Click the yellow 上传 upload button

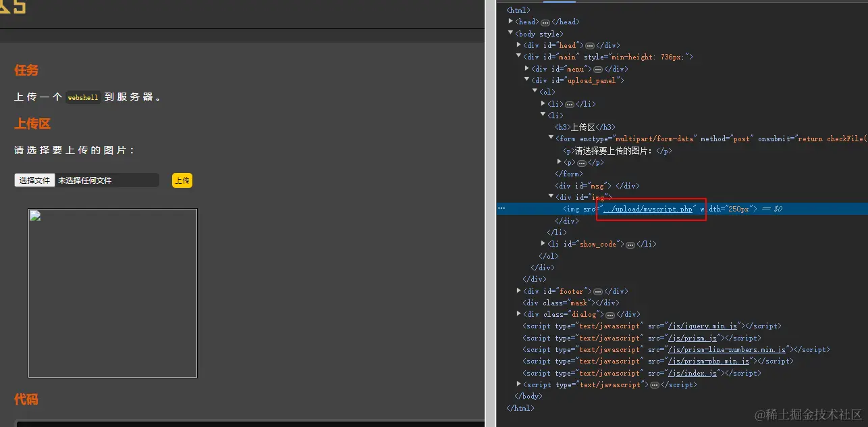182,180
